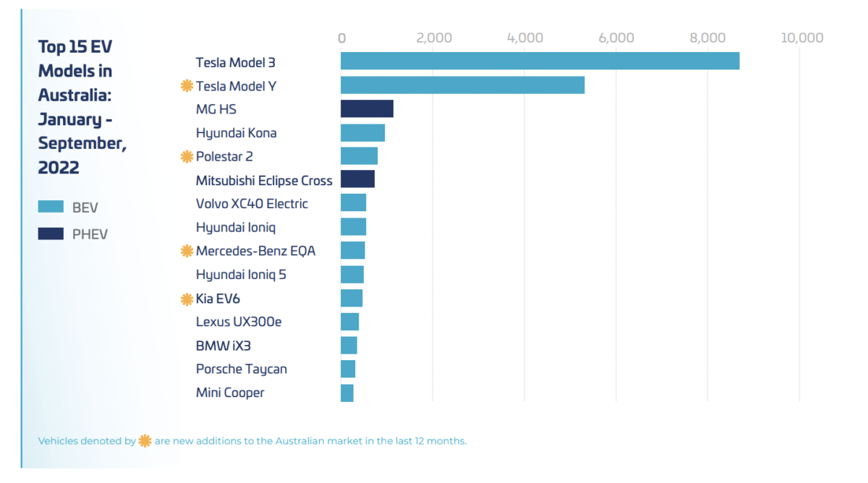Click the '8,000' axis value

click(x=708, y=38)
